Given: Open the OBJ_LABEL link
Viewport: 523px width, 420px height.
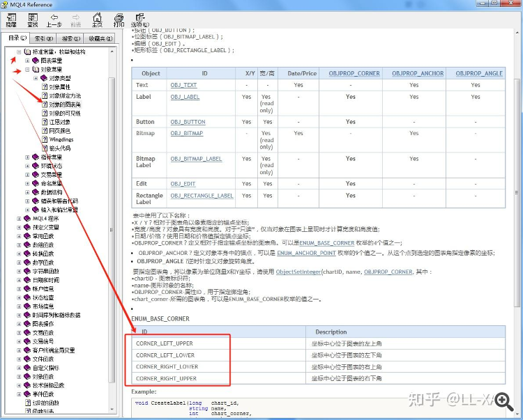Looking at the screenshot, I should 185,97.
